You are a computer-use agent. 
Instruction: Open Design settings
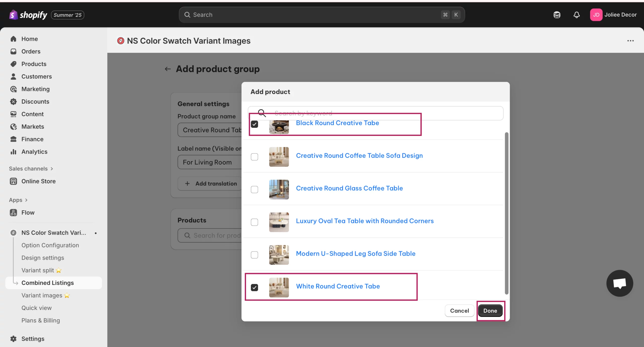[x=43, y=258]
